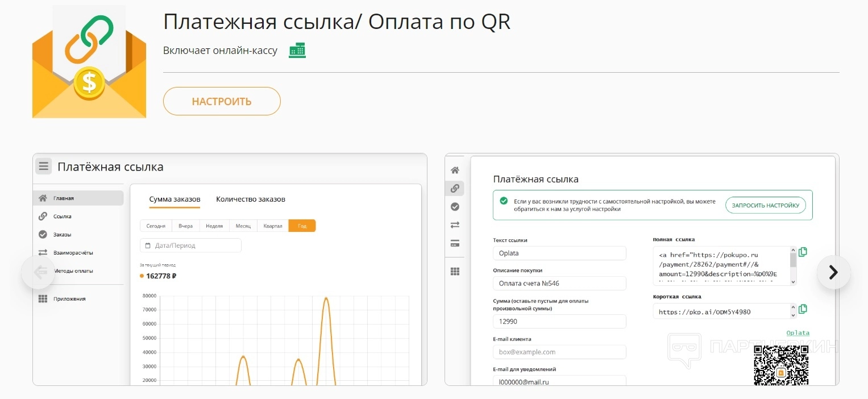Select the Месяц period filter
This screenshot has width=868, height=399.
(243, 226)
